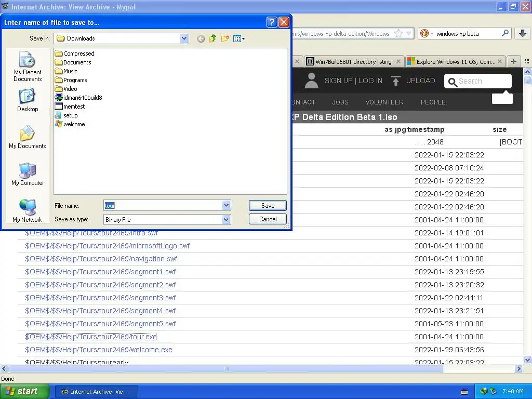The height and width of the screenshot is (399, 532).
Task: Expand the Save as type dropdown
Action: click(x=227, y=220)
